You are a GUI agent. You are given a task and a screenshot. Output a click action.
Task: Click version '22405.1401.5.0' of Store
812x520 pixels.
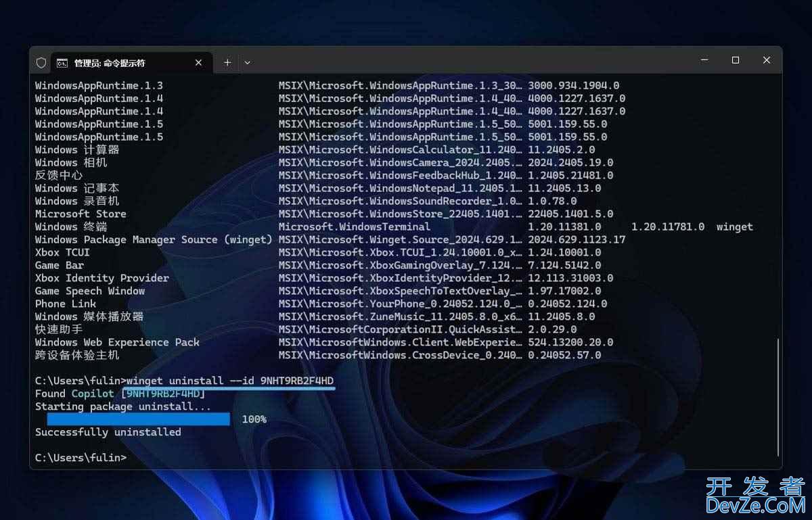point(570,214)
